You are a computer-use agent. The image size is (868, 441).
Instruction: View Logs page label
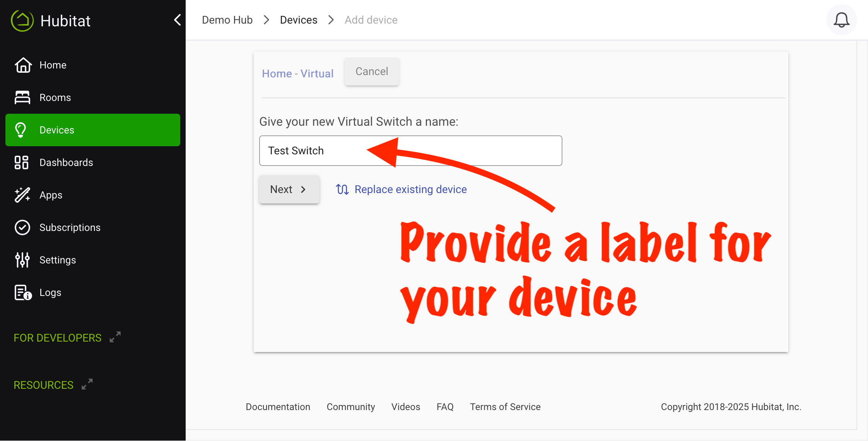[50, 292]
